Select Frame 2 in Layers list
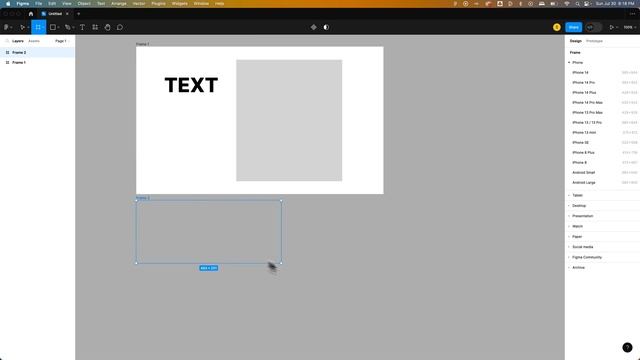The image size is (640, 360). [38, 53]
